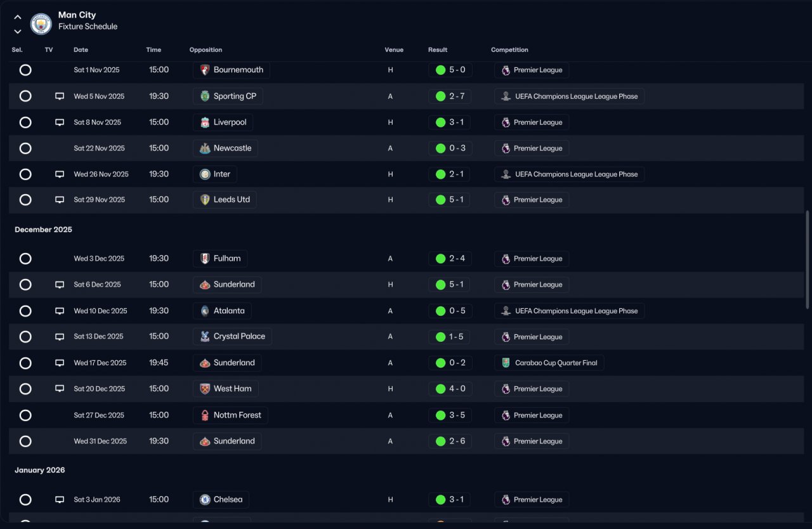Open the Inter opposition link
812x529 pixels.
(x=214, y=174)
